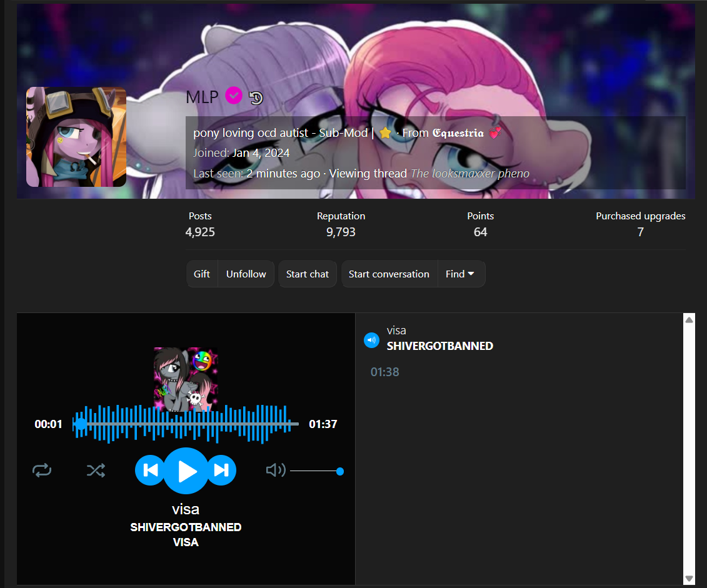Click the Start chat button

coord(308,274)
